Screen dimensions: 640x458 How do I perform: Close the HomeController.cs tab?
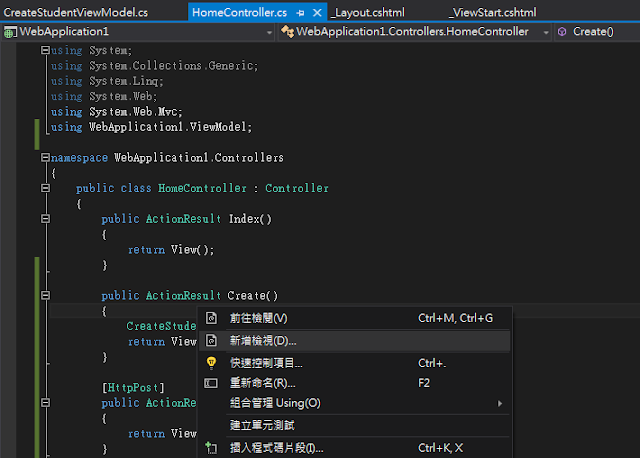point(316,11)
